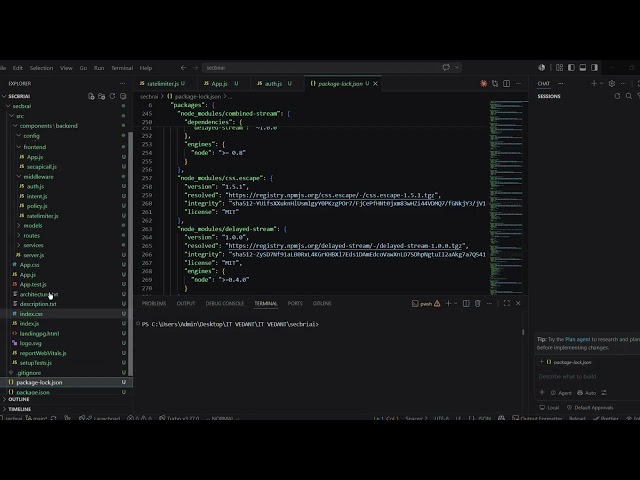The width and height of the screenshot is (640, 480).
Task: Open chat settings gear icon
Action: pyautogui.click(x=611, y=83)
